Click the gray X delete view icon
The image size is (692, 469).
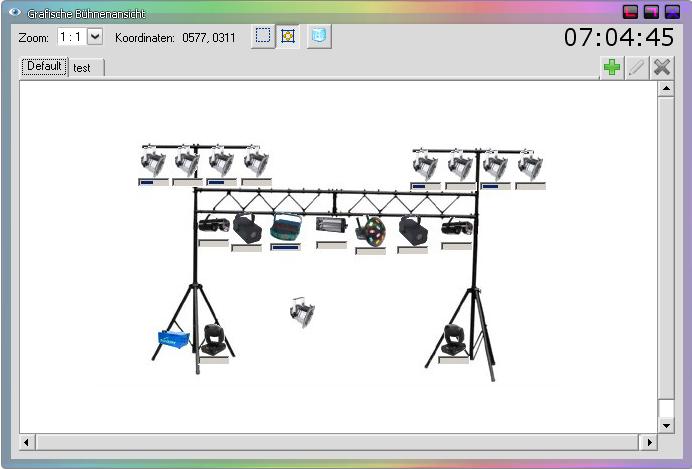pos(661,67)
